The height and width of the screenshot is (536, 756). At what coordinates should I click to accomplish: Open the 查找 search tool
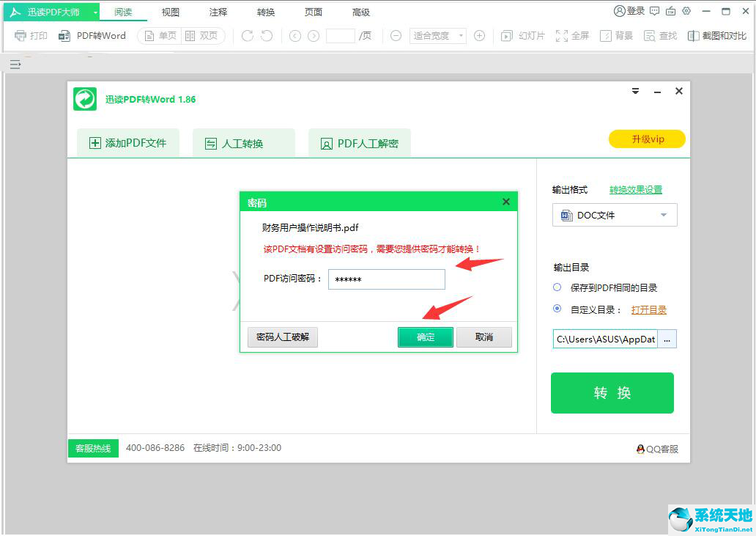[x=660, y=34]
